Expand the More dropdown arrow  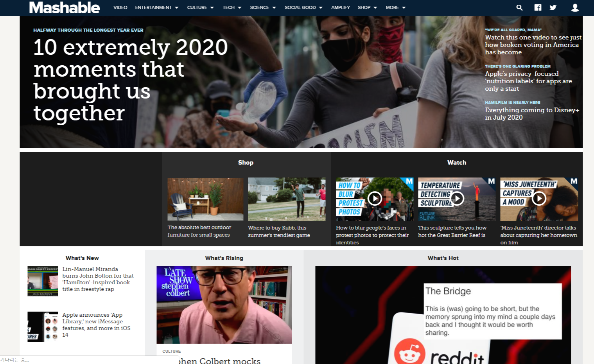tap(404, 8)
